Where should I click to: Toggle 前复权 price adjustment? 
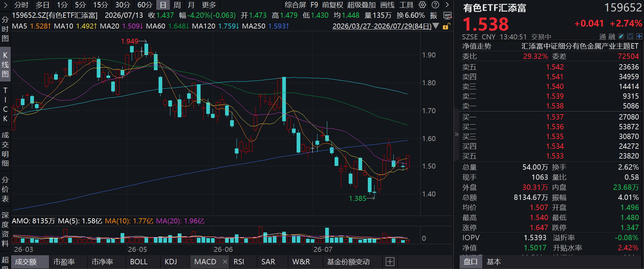pos(333,5)
